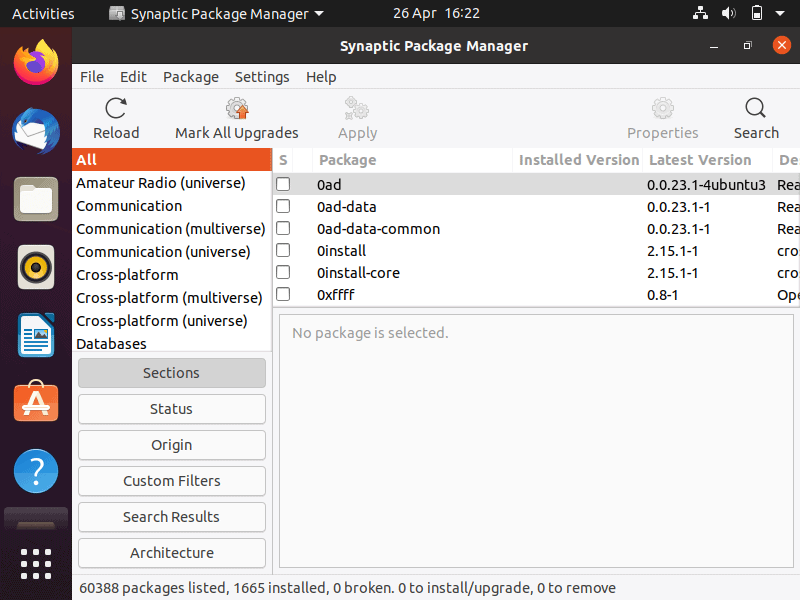Show Applications grid in the dock
The width and height of the screenshot is (800, 600).
coord(36,564)
